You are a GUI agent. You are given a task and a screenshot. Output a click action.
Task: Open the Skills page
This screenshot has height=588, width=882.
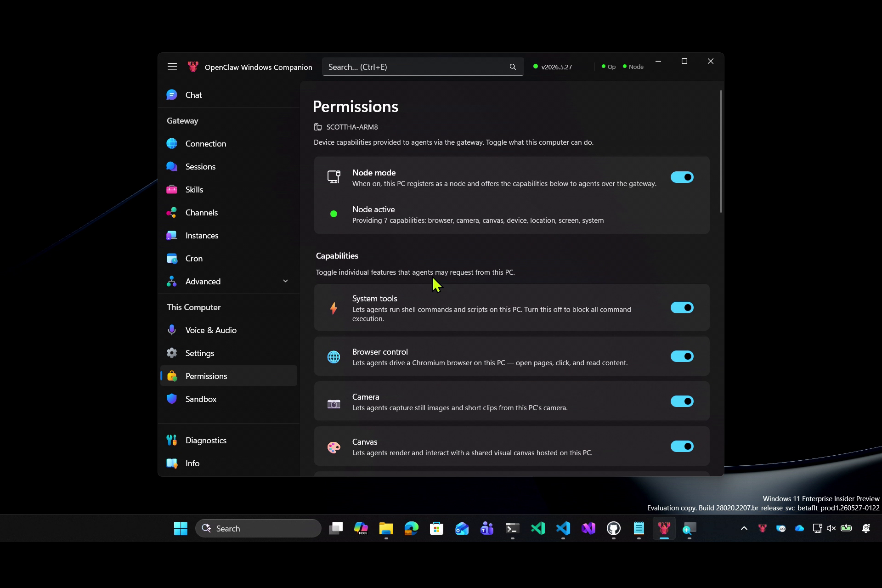(x=229, y=189)
